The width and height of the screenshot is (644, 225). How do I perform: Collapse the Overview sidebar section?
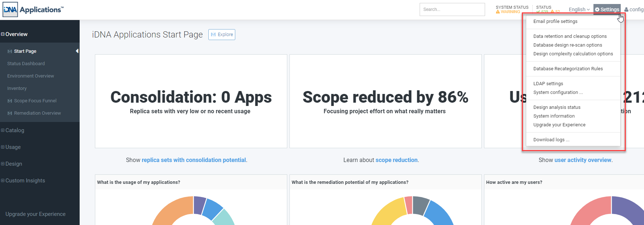pyautogui.click(x=3, y=34)
